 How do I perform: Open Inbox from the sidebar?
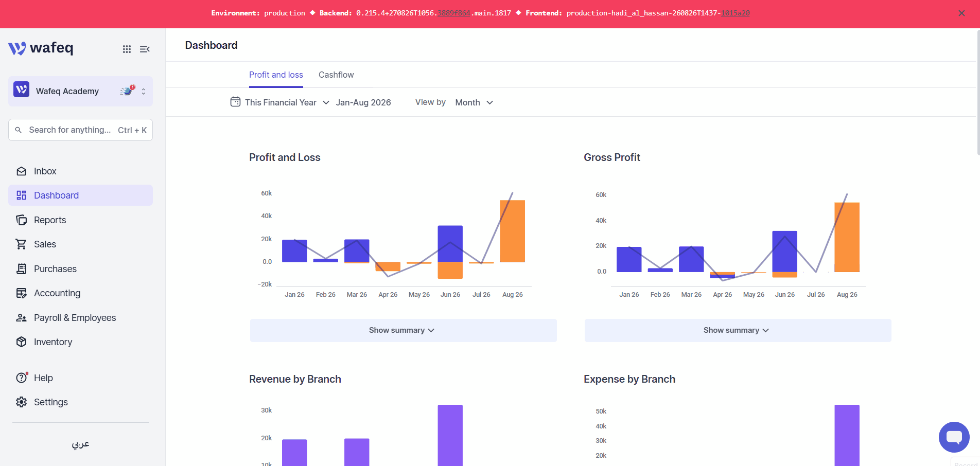point(80,171)
